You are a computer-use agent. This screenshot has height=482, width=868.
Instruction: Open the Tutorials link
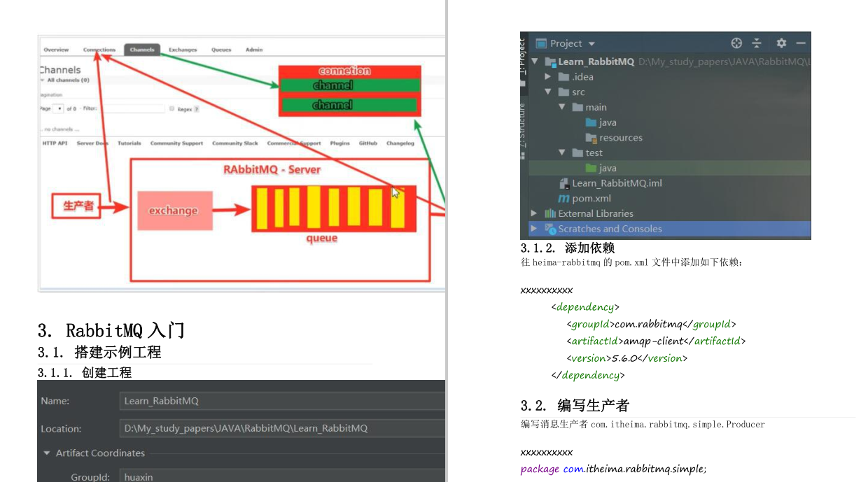coord(129,143)
